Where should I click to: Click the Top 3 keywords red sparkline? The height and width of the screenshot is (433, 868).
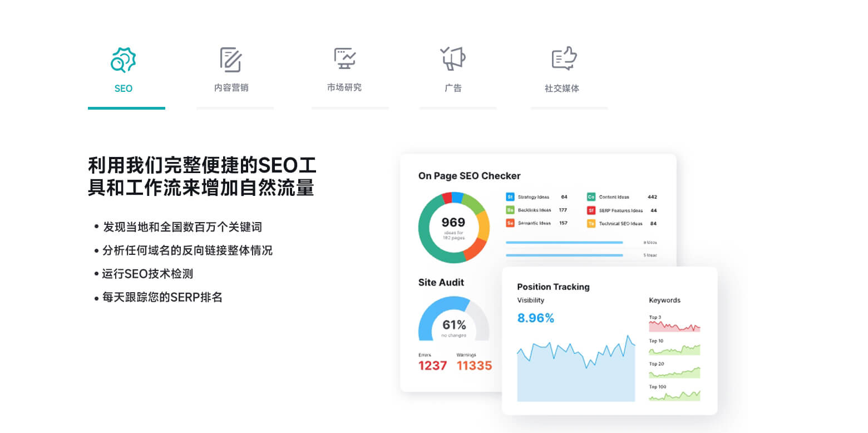click(674, 327)
